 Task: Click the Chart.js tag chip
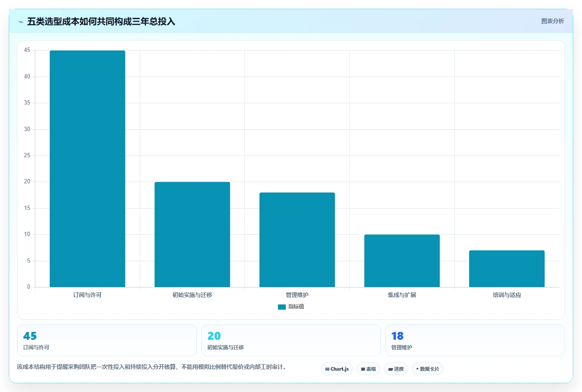point(337,369)
